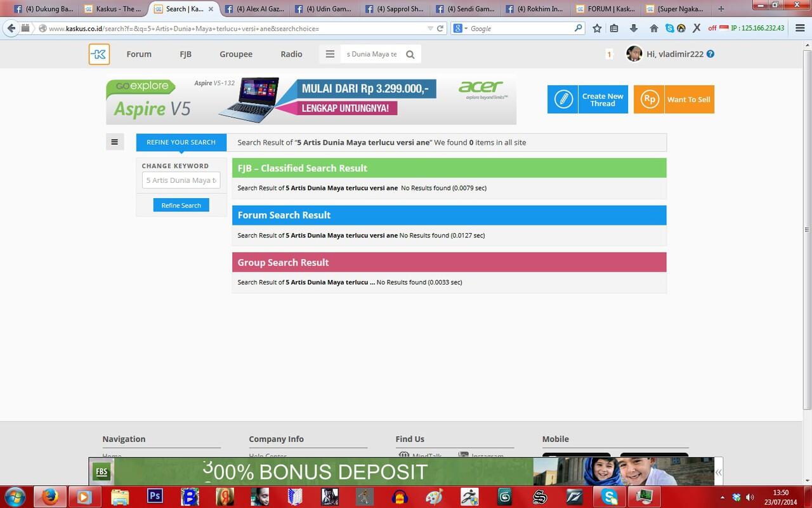Click the pencil icon of Create New Thread
812x508 pixels.
click(563, 99)
